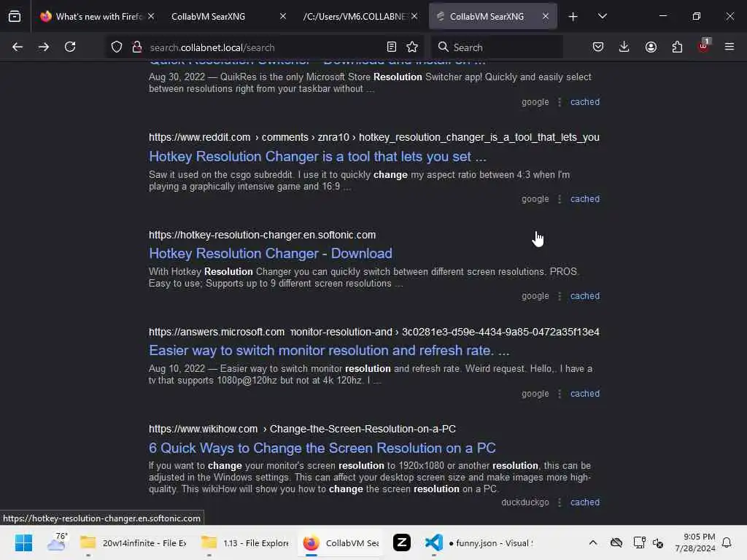Switch to 20w14infinite File Explorer window
The image size is (747, 560).
133,542
